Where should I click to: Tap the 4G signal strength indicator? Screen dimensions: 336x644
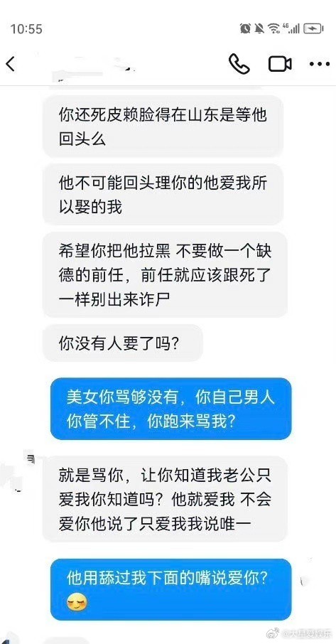pyautogui.click(x=291, y=28)
